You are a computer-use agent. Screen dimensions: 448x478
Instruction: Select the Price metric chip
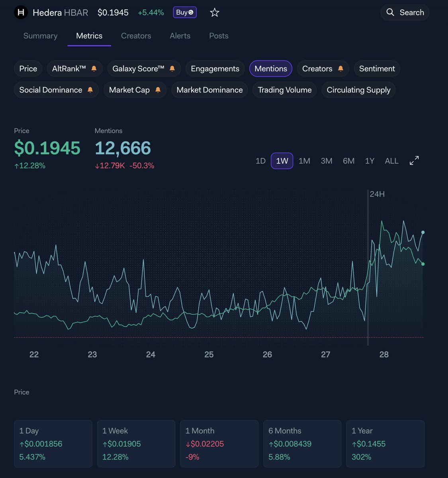click(x=28, y=69)
